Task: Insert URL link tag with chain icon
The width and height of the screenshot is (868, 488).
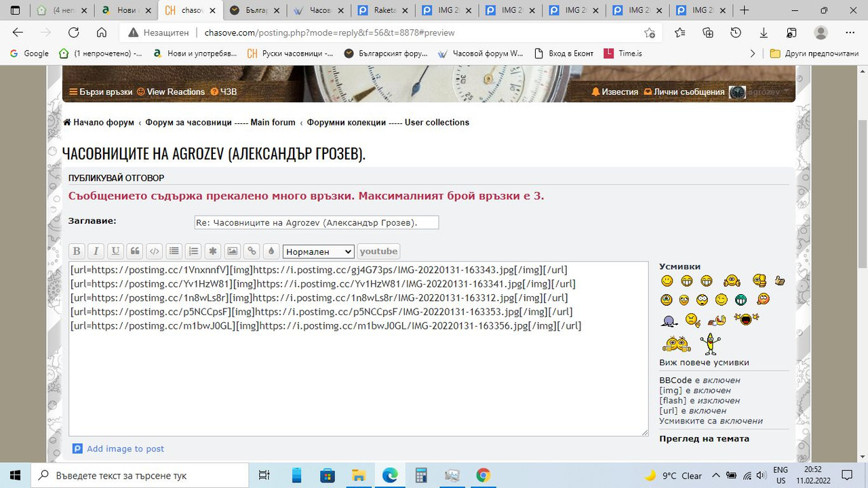Action: coord(252,251)
